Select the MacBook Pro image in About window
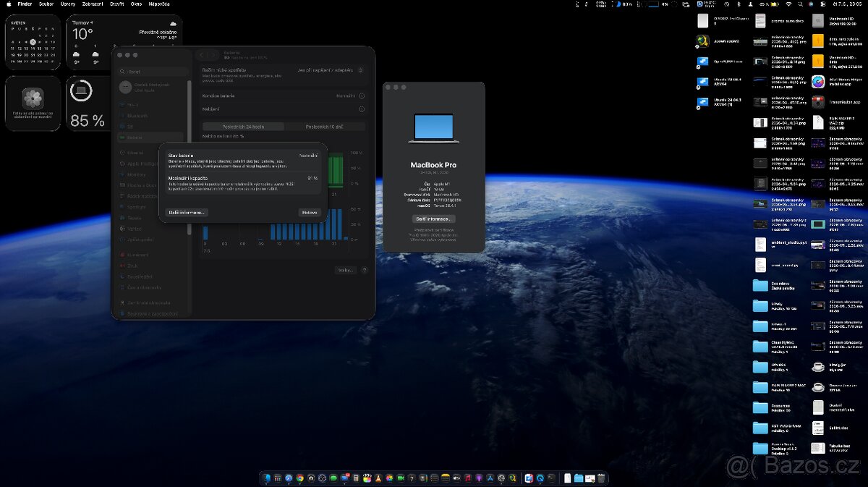Screen dimensions: 868x487 click(434, 127)
